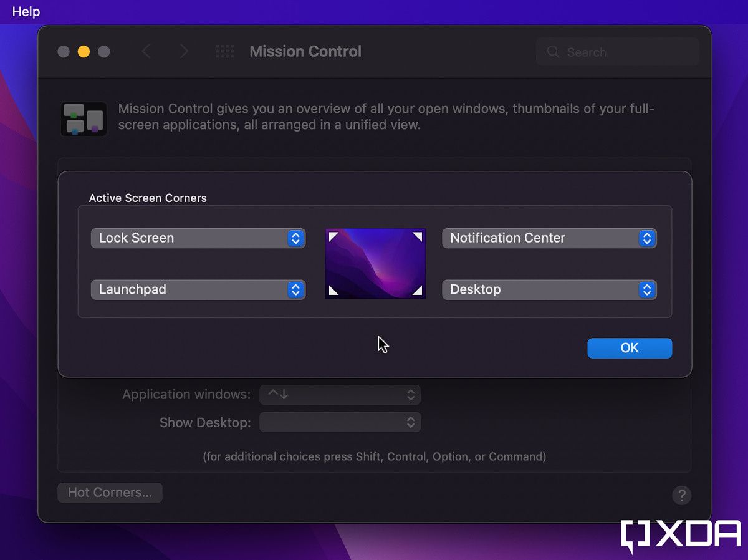Open the Notification Center corner dropdown

coord(549,238)
